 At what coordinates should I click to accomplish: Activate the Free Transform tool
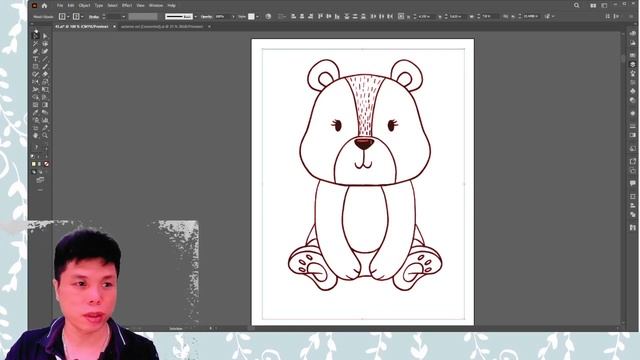[x=45, y=90]
